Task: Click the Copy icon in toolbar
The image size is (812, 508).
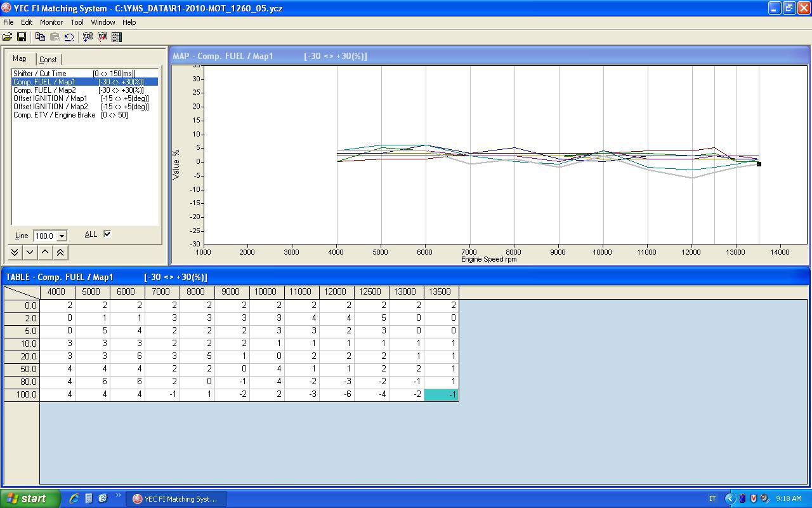Action: [x=40, y=37]
